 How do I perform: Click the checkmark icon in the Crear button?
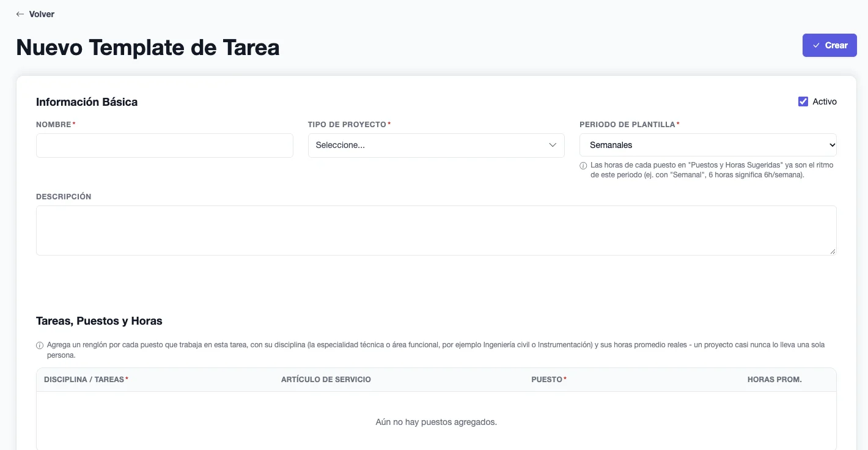click(816, 45)
